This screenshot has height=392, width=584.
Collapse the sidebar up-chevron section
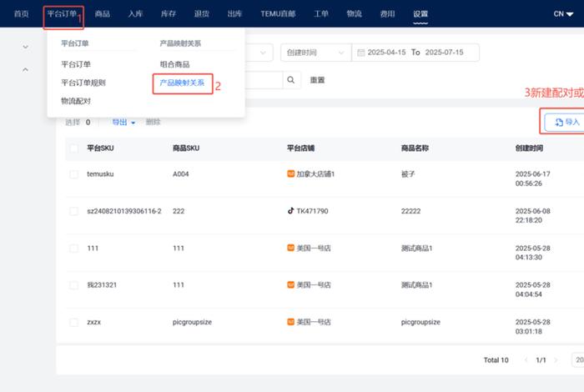click(x=25, y=69)
